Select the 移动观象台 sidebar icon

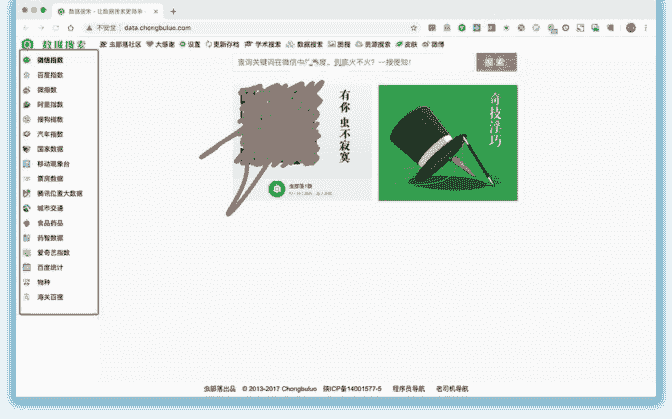[27, 164]
